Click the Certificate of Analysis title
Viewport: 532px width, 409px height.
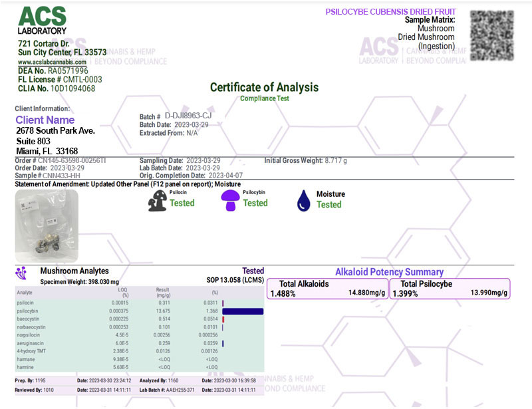click(265, 88)
